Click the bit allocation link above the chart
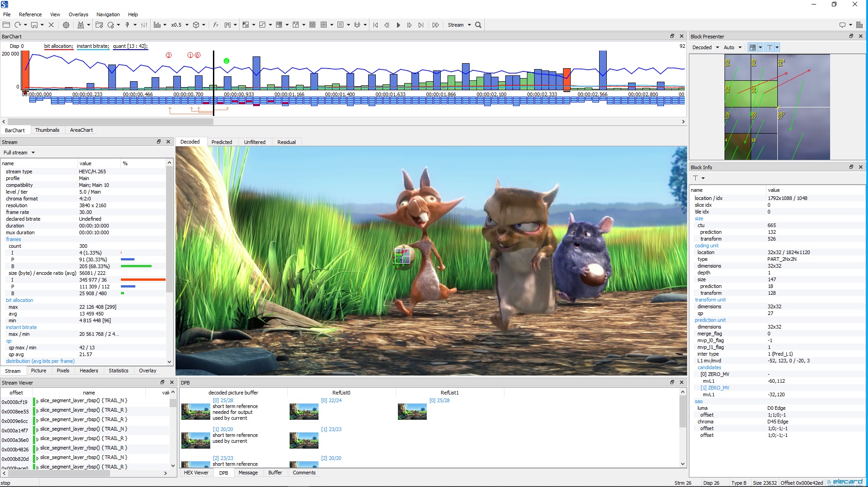Image resolution: width=868 pixels, height=487 pixels. point(58,46)
